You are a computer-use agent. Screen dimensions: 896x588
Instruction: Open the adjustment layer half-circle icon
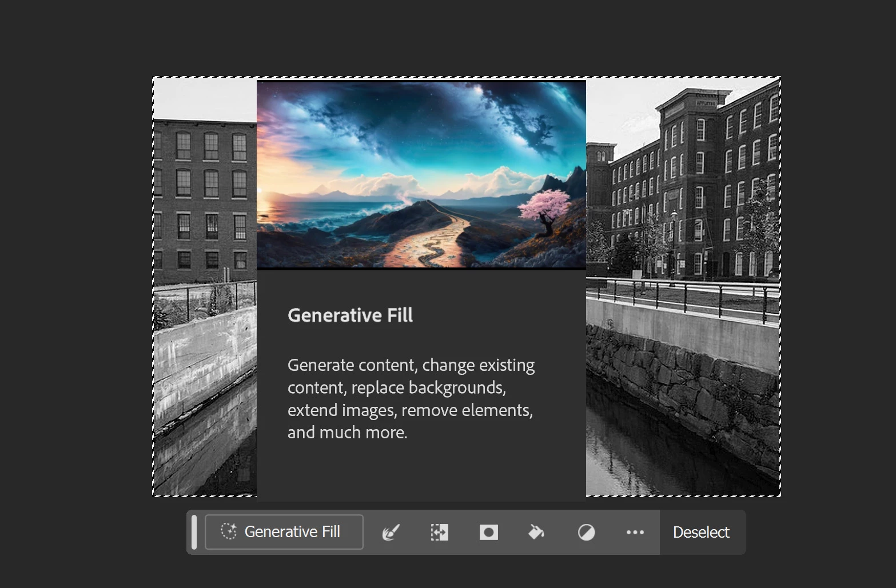point(586,533)
